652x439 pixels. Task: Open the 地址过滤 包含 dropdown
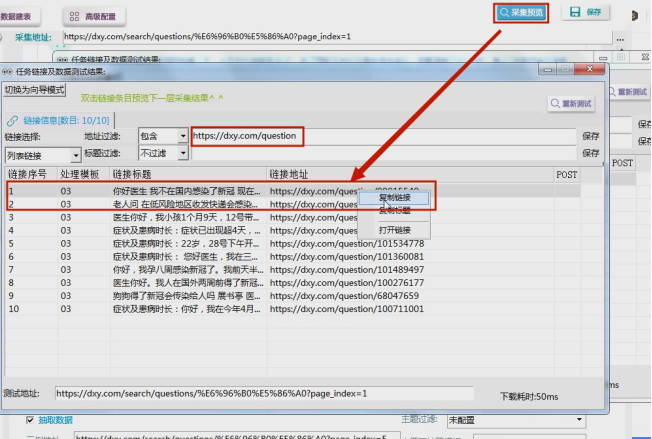pos(163,136)
